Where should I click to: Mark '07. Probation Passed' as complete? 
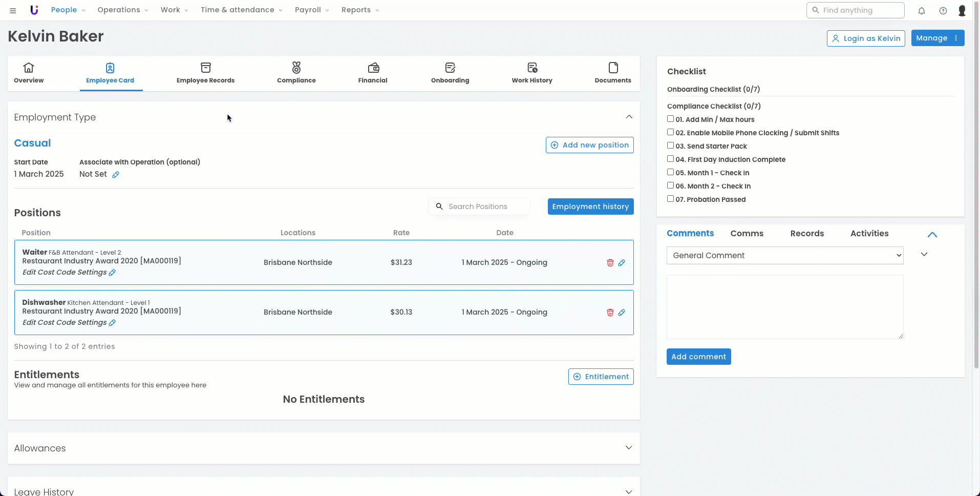pyautogui.click(x=670, y=199)
